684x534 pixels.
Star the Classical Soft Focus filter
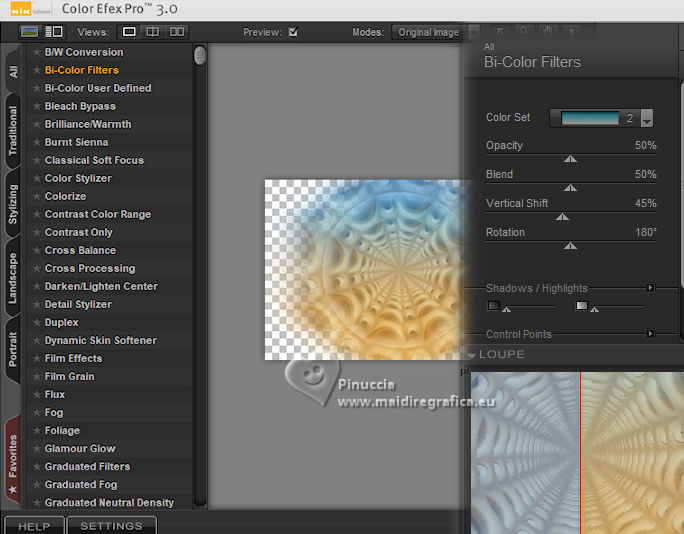(37, 160)
